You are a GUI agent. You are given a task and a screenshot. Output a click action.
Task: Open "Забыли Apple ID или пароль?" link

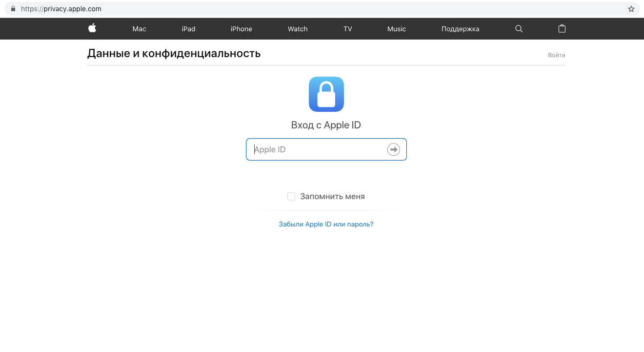(326, 224)
